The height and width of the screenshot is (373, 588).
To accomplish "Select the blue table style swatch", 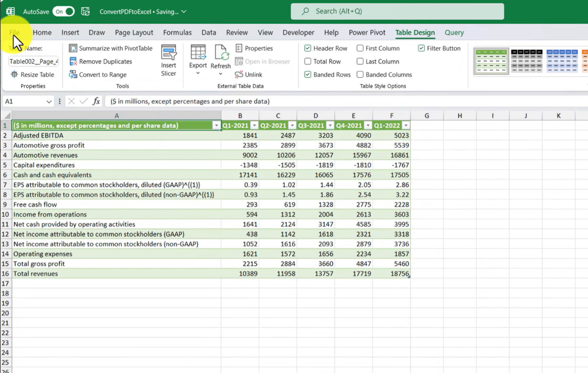I will [x=562, y=61].
